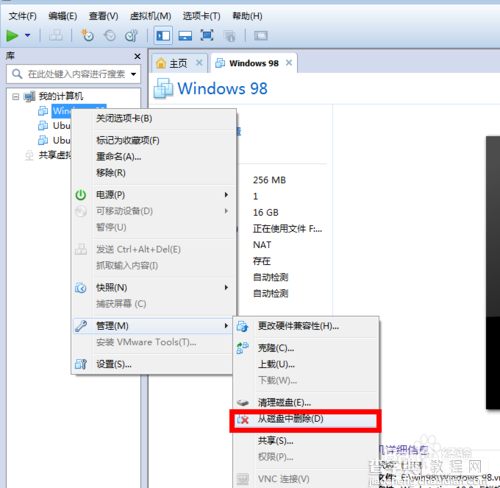The image size is (500, 488).
Task: Click the 16 GB hard disk value
Action: click(266, 212)
